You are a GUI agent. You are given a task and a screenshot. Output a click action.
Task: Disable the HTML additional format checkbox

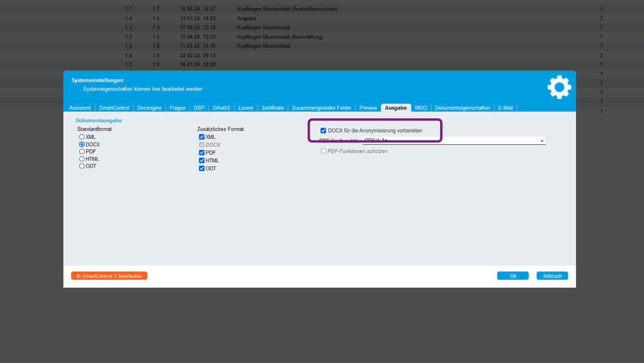pos(202,160)
